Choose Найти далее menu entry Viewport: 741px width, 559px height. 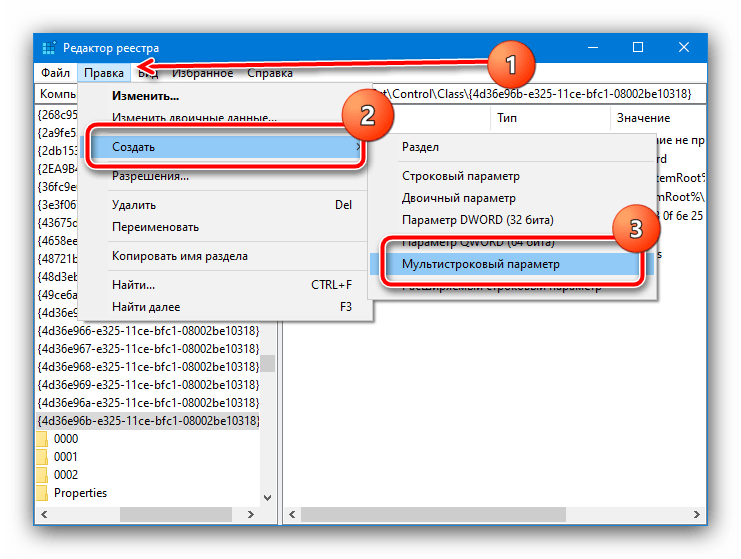[x=223, y=307]
